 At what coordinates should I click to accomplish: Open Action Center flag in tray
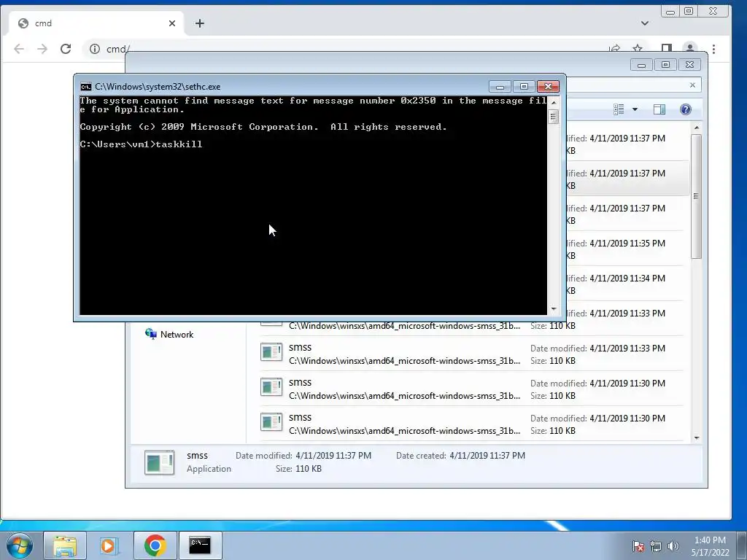tap(638, 546)
